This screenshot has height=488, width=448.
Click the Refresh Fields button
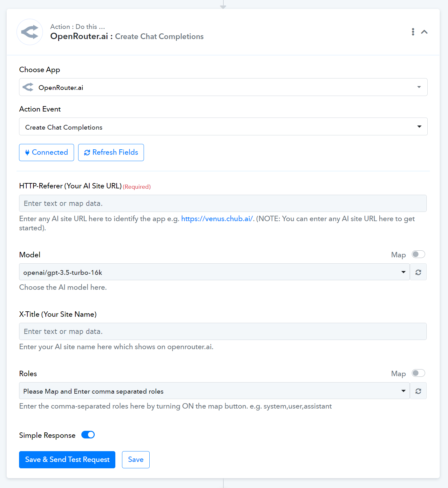pyautogui.click(x=111, y=152)
